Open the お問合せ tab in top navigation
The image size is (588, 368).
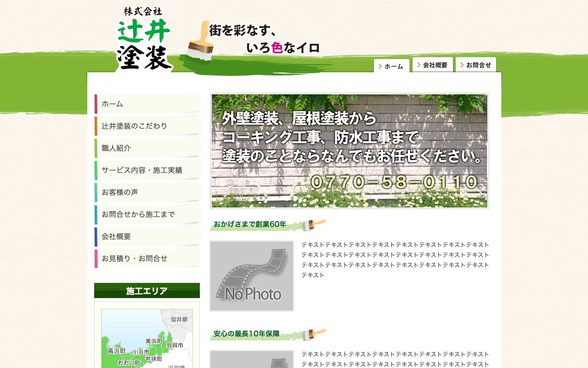tap(476, 65)
